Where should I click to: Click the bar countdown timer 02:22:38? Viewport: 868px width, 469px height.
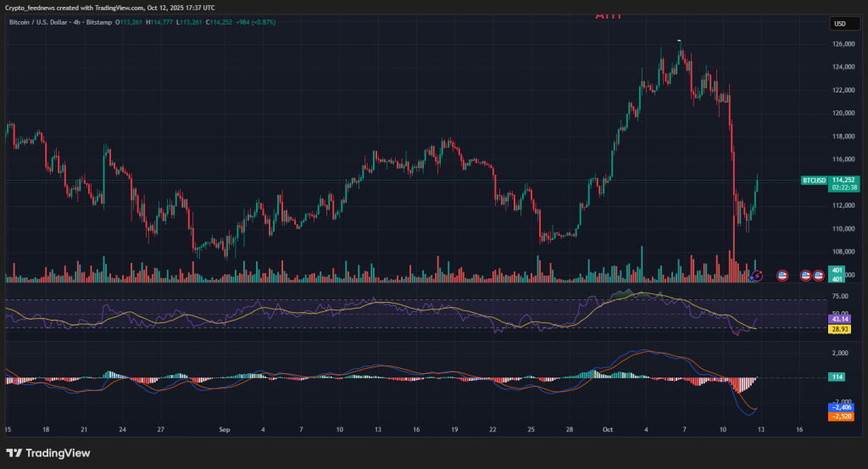coord(843,187)
